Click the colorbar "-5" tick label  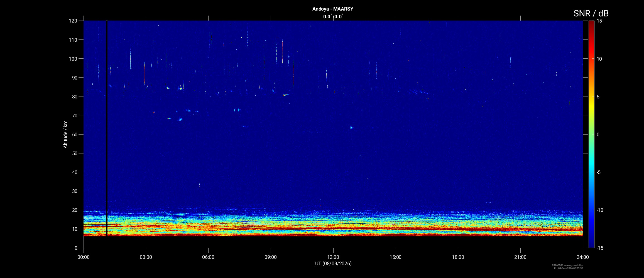pyautogui.click(x=599, y=172)
